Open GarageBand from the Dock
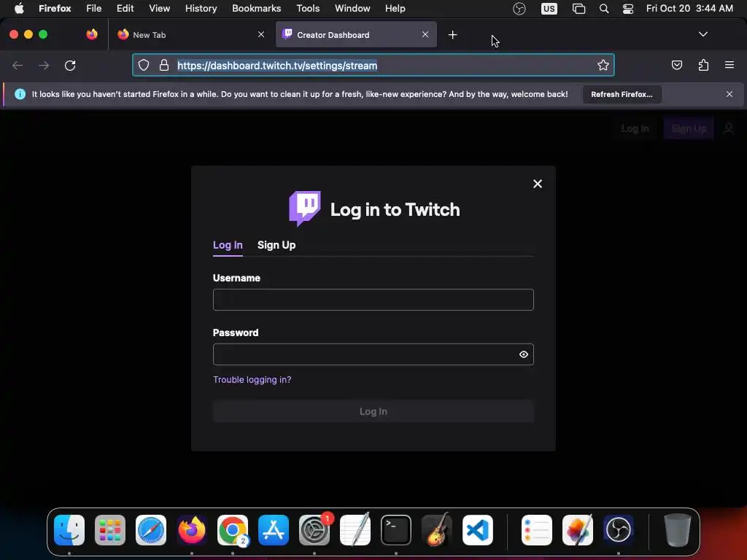Image resolution: width=747 pixels, height=560 pixels. point(437,530)
